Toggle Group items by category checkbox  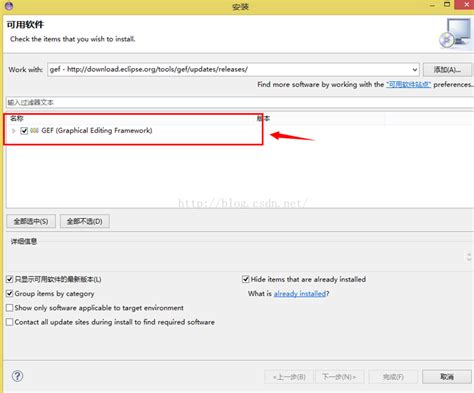pyautogui.click(x=10, y=293)
